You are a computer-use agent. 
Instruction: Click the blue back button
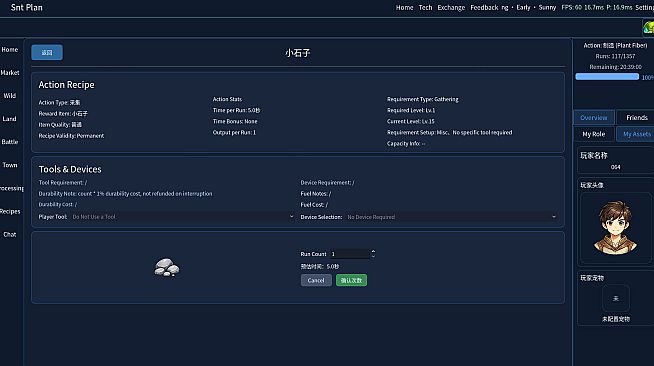coord(47,53)
